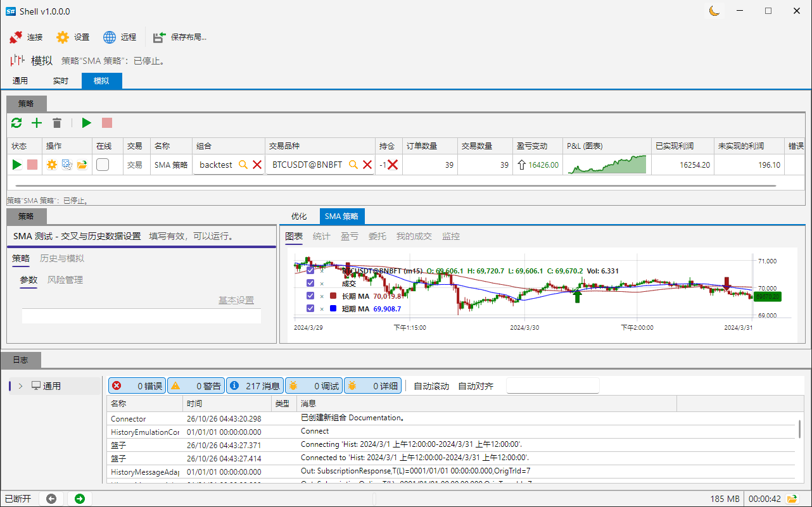Open the 历史与模拟 settings tab

pos(62,258)
